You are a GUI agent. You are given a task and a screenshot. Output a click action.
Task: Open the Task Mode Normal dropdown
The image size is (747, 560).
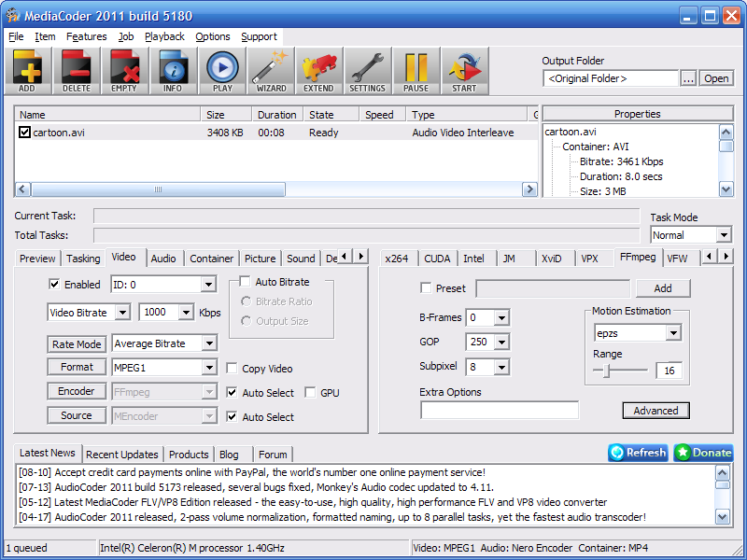tap(724, 235)
